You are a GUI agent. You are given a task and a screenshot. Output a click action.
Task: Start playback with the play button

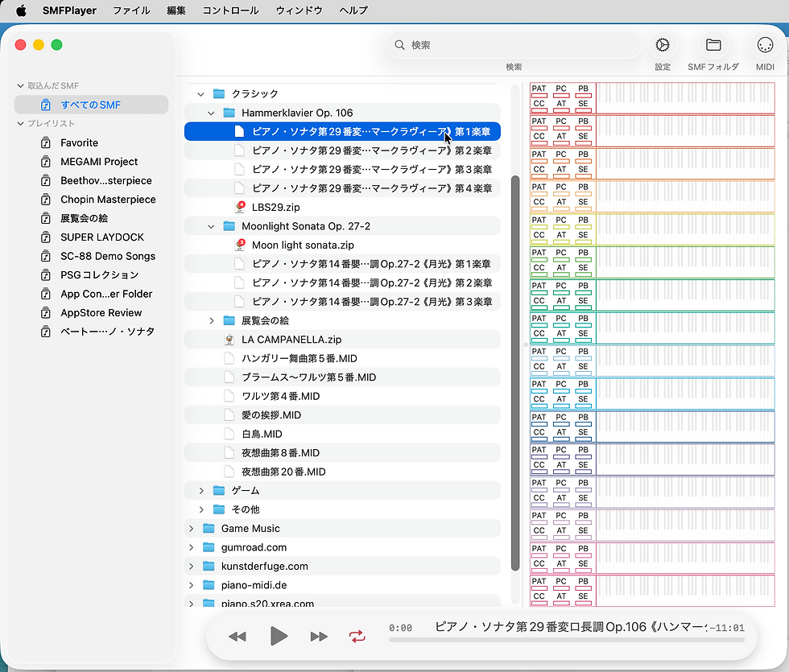[279, 637]
